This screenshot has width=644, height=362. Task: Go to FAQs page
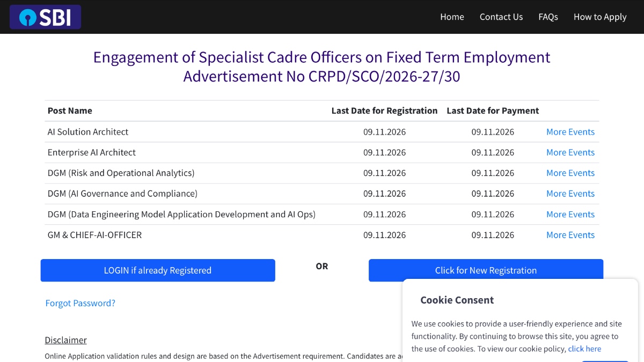tap(548, 17)
